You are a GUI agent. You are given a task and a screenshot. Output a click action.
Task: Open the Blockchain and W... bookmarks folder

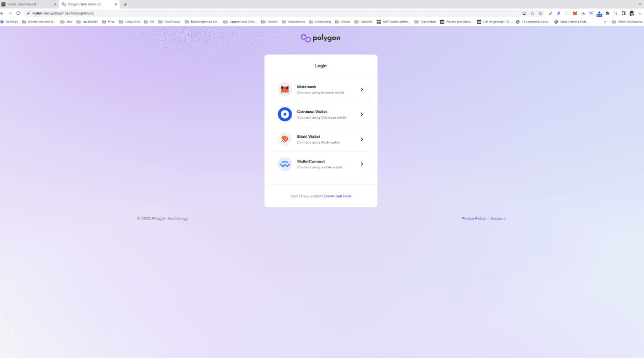pyautogui.click(x=39, y=22)
